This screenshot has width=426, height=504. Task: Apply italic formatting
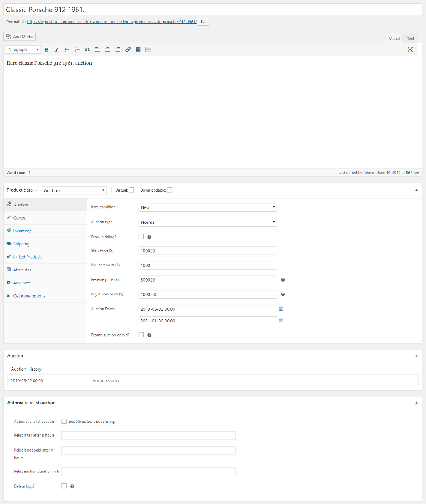click(56, 49)
